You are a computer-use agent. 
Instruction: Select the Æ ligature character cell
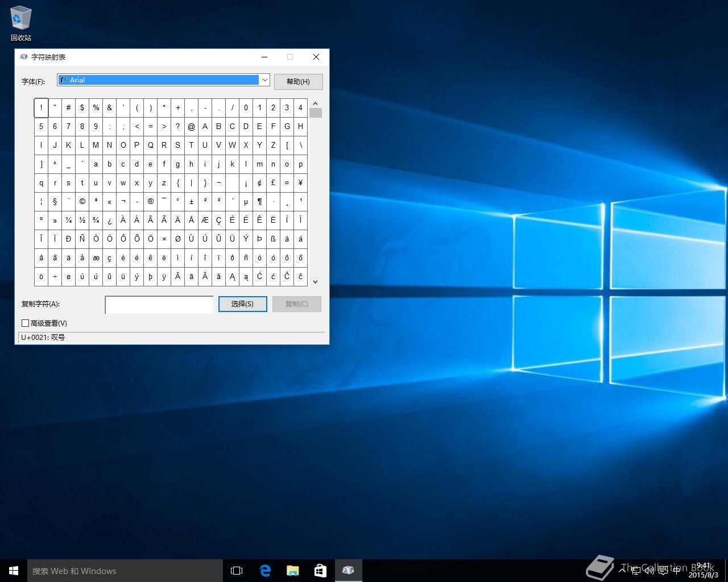click(x=205, y=220)
